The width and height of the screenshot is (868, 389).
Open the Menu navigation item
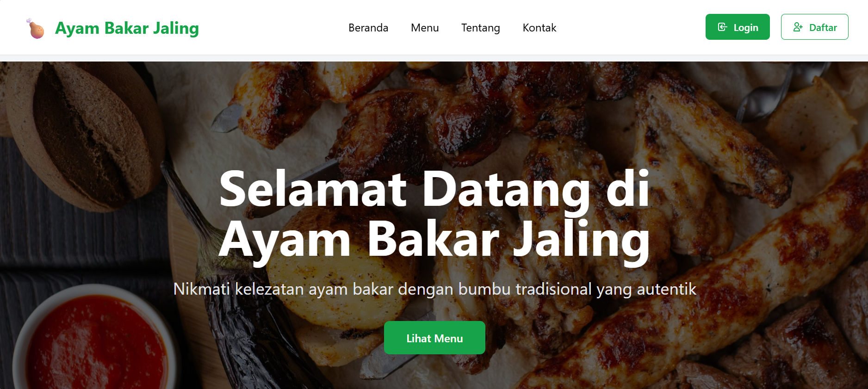(425, 28)
